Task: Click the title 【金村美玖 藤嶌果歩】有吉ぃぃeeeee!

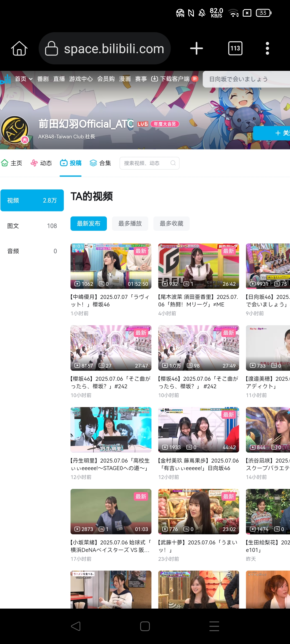Action: point(198,464)
